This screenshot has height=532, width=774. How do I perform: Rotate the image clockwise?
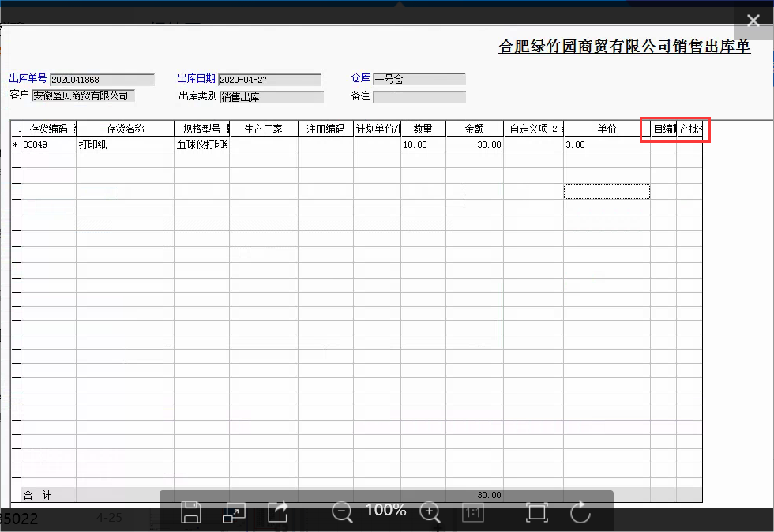[580, 512]
